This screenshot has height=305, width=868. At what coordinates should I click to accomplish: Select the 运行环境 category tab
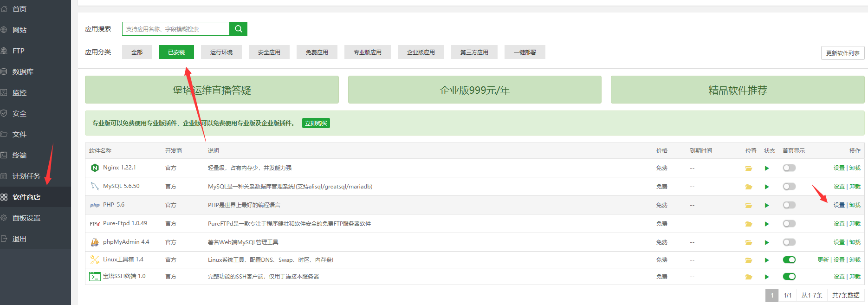point(221,52)
